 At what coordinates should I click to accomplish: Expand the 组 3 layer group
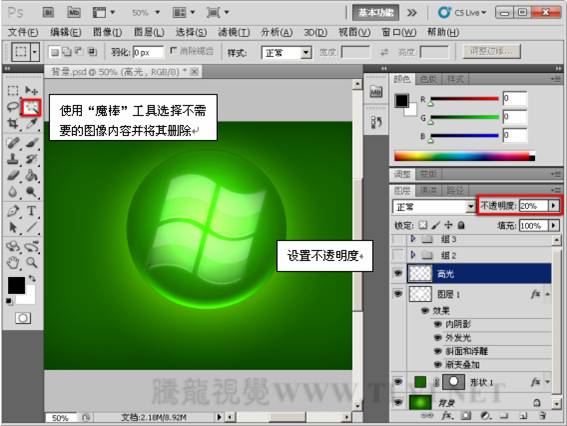point(413,239)
